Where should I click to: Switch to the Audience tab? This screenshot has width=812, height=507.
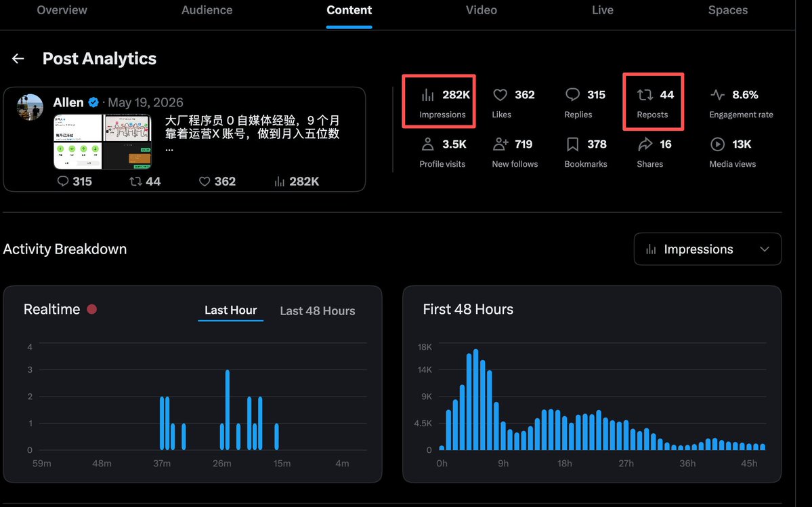click(x=207, y=10)
